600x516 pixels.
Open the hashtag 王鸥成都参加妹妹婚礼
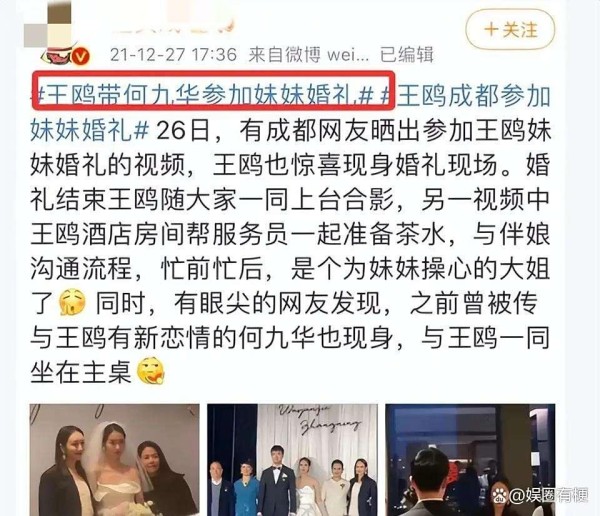tap(291, 113)
